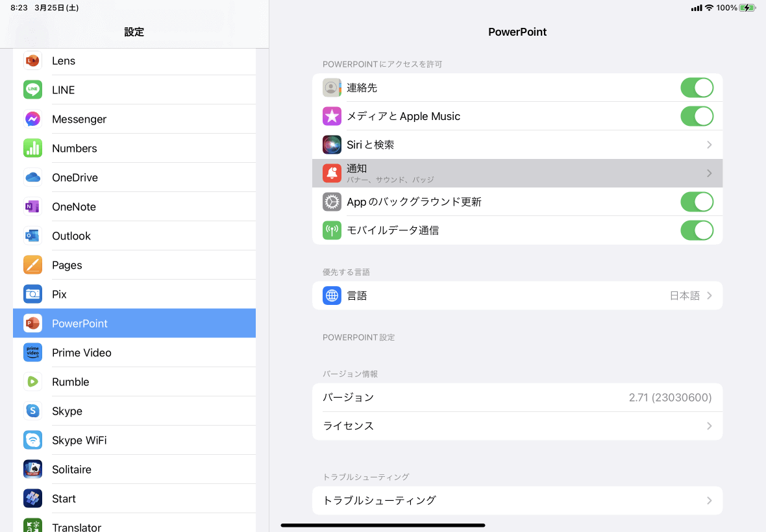The image size is (766, 532).
Task: Open the Skype app icon
Action: point(32,411)
